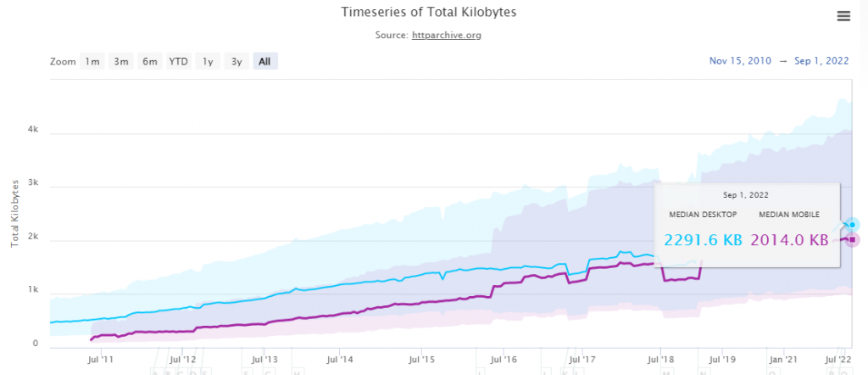Screen dimensions: 868x375
Task: Choose the 3y zoom option
Action: click(x=236, y=61)
